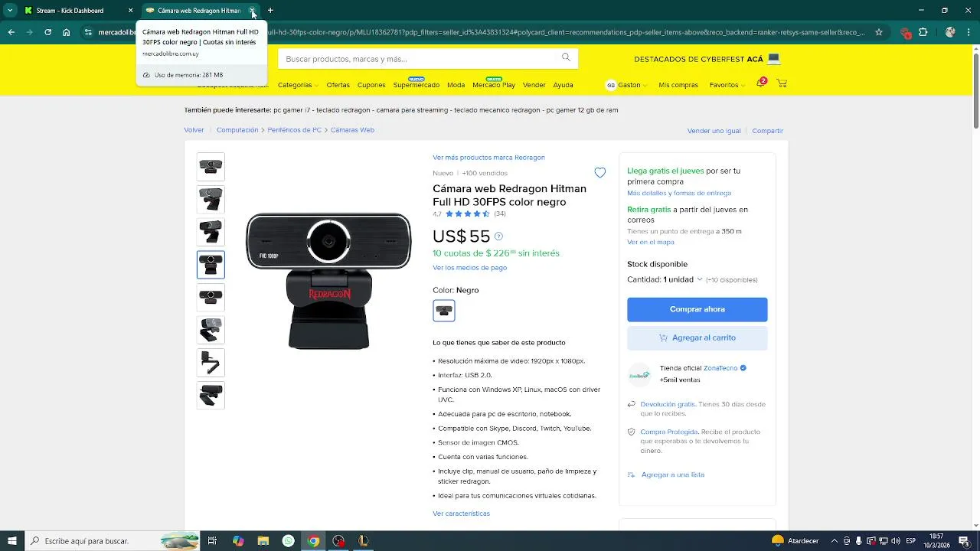
Task: Close the Cámara web Redragon tab
Action: point(252,11)
